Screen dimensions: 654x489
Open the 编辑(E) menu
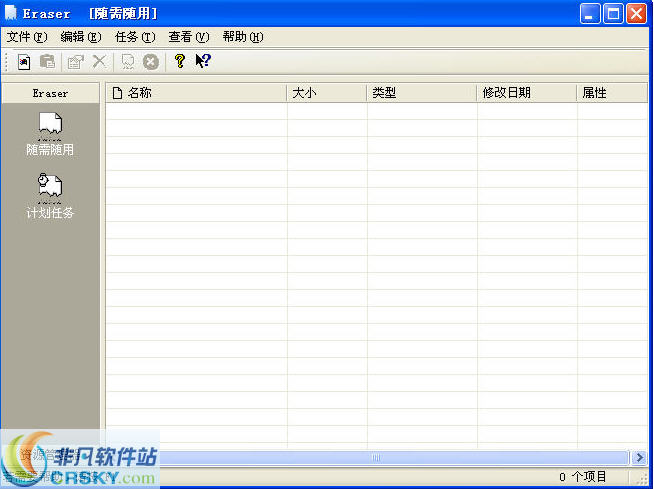click(x=81, y=37)
